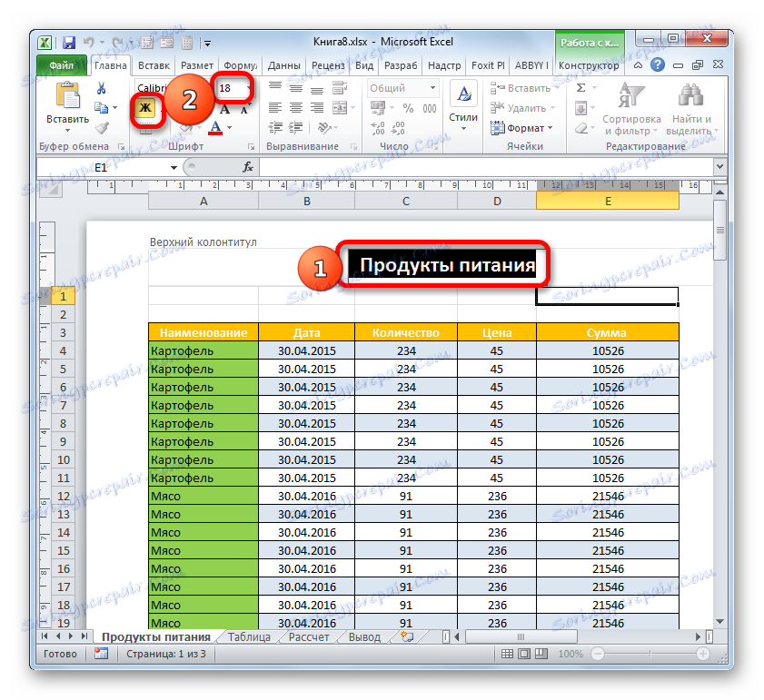Click the macro record icon in status bar
Viewport: 764px width, 700px height.
pyautogui.click(x=102, y=654)
